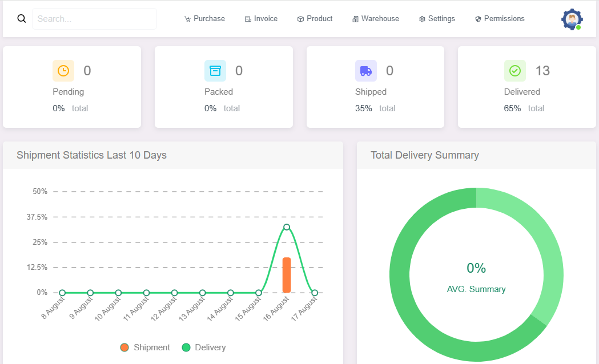The image size is (599, 364).
Task: Click the Delivered label
Action: click(522, 92)
